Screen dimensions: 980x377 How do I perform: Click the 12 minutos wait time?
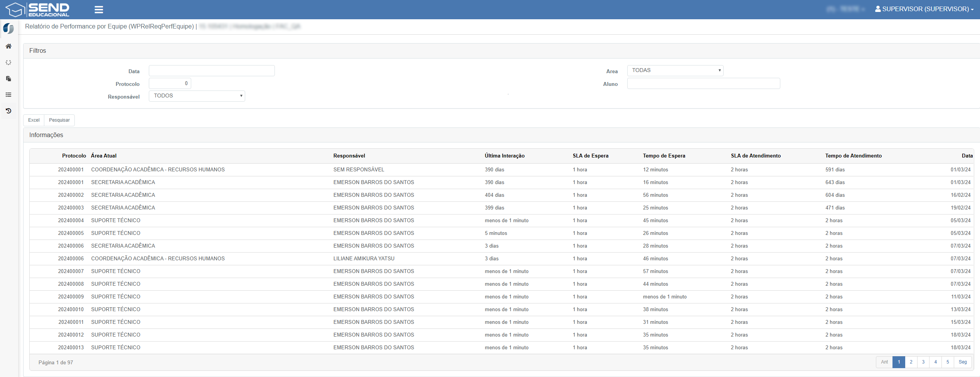click(655, 170)
